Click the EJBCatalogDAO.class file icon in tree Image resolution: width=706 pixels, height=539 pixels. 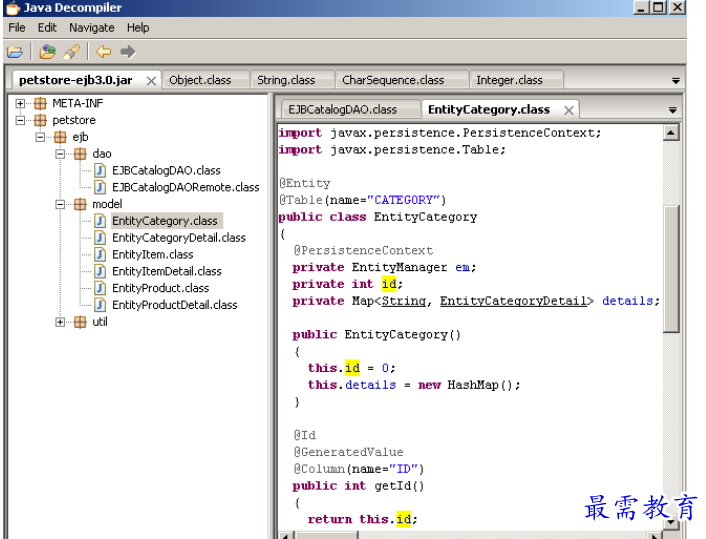[100, 171]
